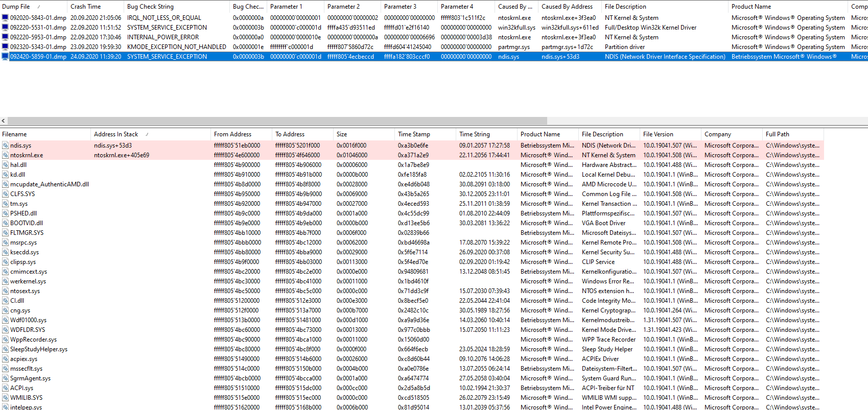
Task: Sort drivers by File Version header
Action: (670, 134)
